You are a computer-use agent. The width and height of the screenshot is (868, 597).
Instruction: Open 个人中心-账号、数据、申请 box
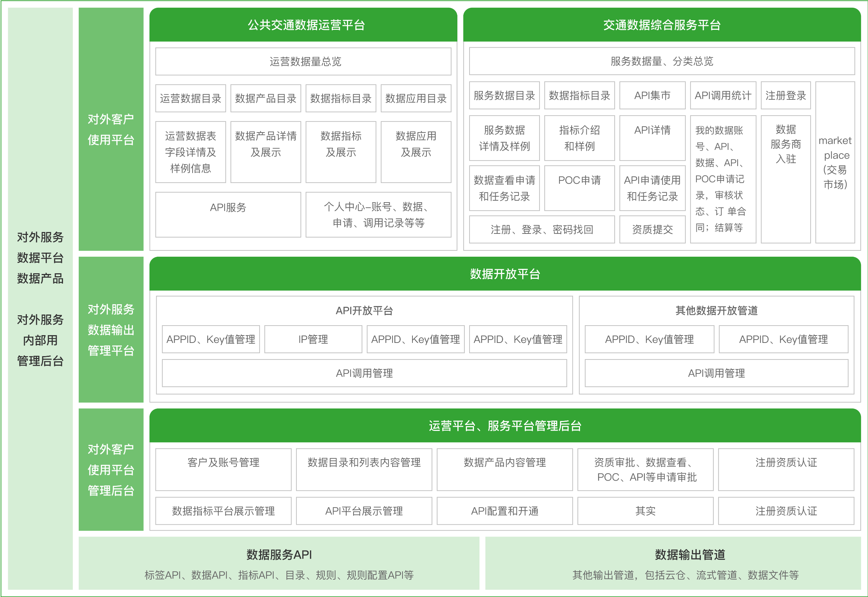point(379,215)
